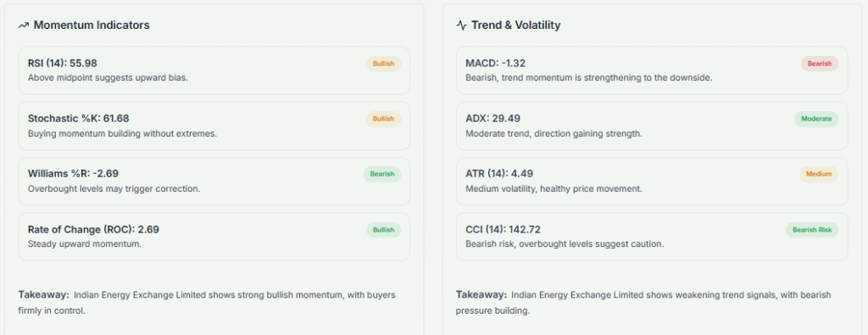Screen dimensions: 868x335
Task: Click the Momentum Indicators trending-up icon
Action: pyautogui.click(x=23, y=25)
